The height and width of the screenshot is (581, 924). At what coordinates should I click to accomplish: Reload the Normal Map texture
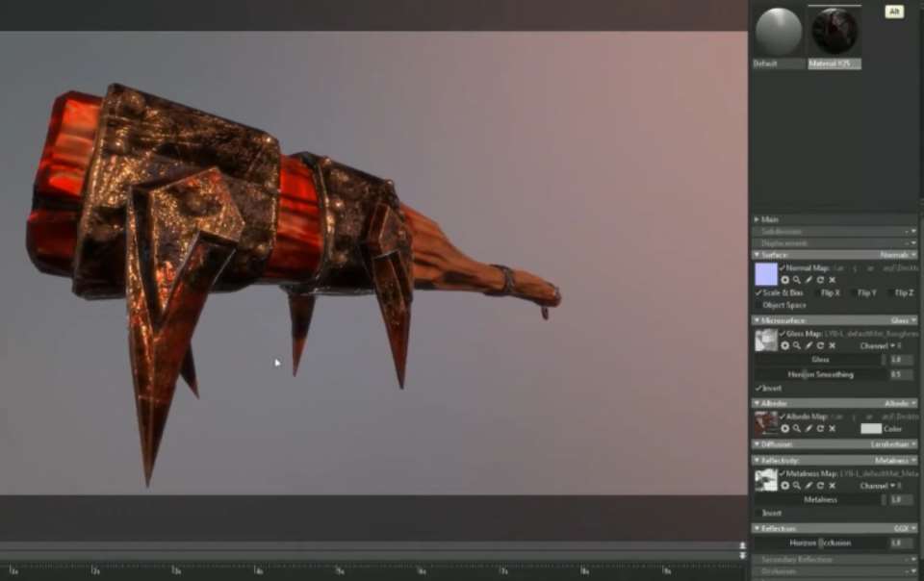(820, 280)
